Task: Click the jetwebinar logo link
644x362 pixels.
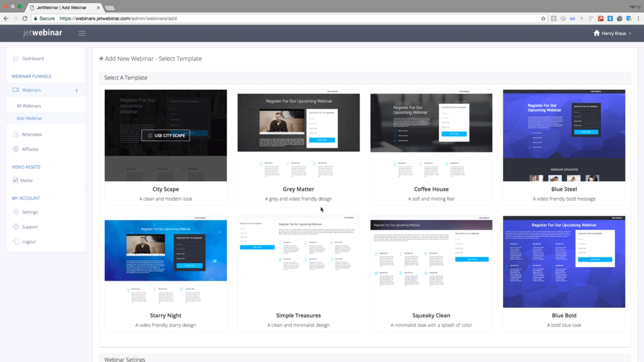Action: click(43, 33)
